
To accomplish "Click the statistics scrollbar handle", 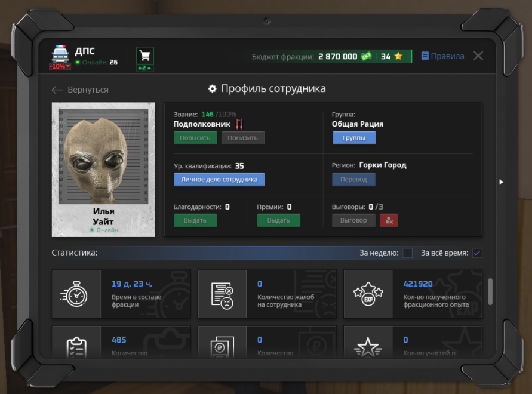I will point(490,291).
